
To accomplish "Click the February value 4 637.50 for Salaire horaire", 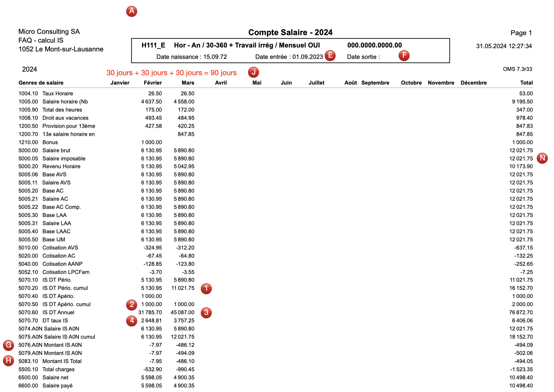I will [x=151, y=102].
